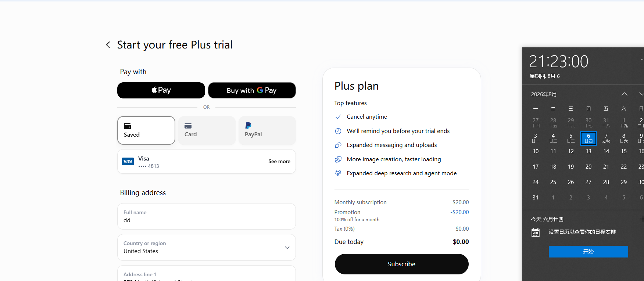Select the Saved payment method tab
Image resolution: width=644 pixels, height=281 pixels.
pos(146,130)
